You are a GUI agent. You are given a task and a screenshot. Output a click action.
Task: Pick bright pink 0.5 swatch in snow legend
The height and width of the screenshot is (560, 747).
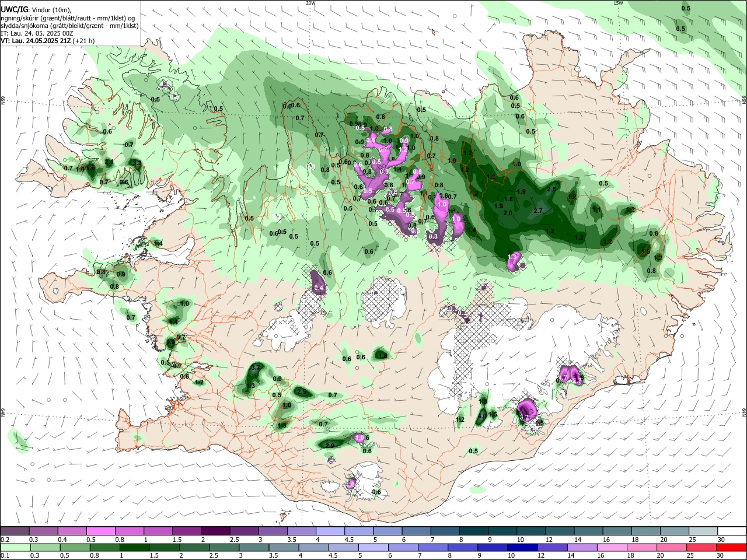100,531
